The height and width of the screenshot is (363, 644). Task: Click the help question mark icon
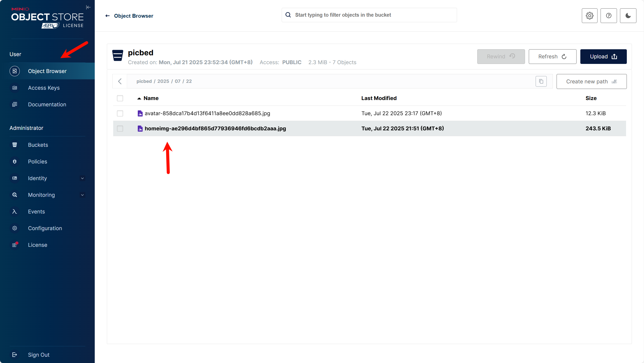609,16
